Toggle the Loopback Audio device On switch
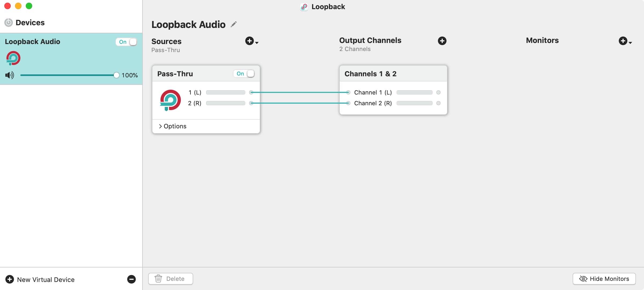 click(126, 42)
